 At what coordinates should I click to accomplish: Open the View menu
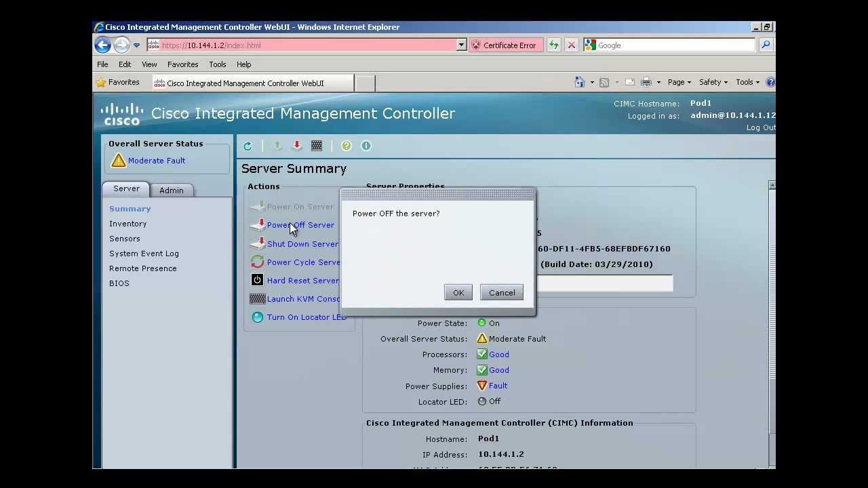click(149, 64)
